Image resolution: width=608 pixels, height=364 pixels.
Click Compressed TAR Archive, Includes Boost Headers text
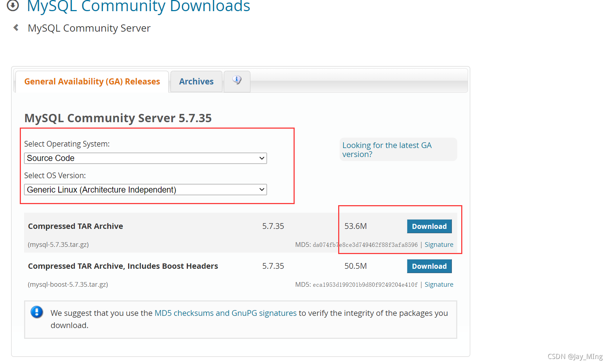click(123, 266)
